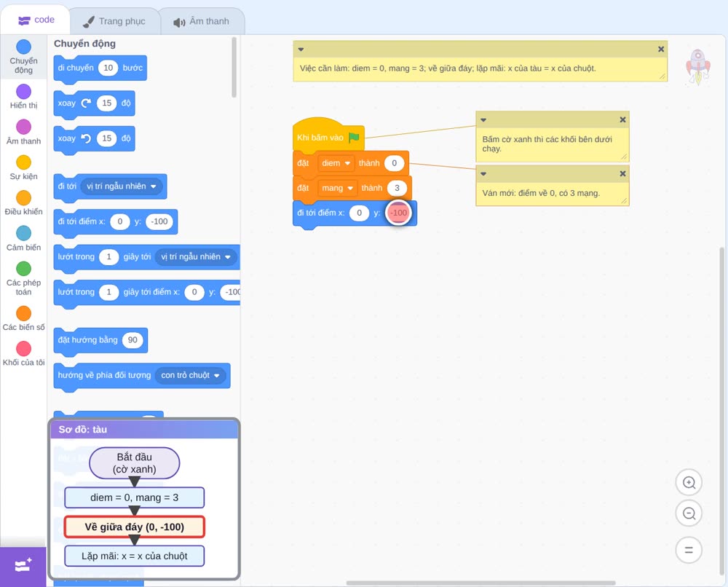Screen dimensions: 728x587
Task: Click the green flag on the hat block
Action: tap(355, 137)
